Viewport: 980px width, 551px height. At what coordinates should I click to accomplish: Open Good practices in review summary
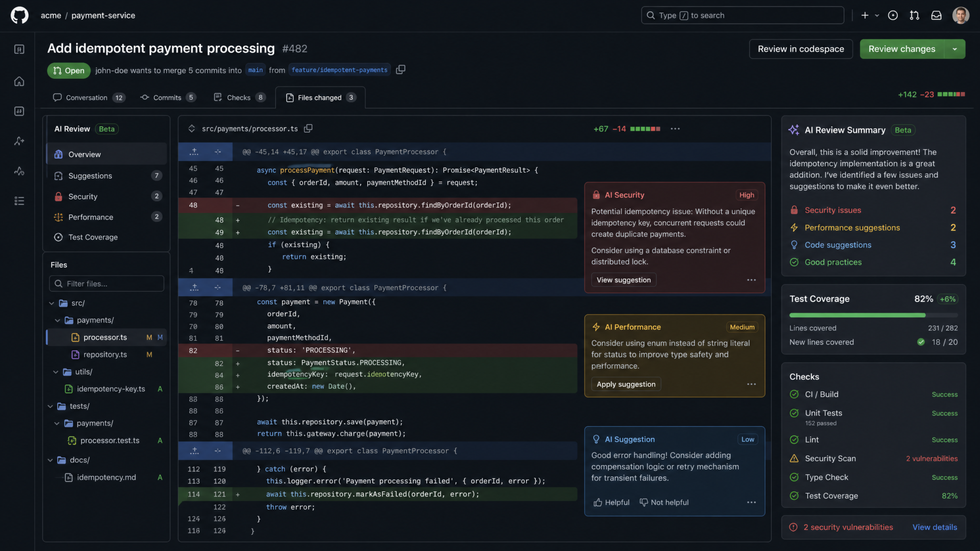tap(873, 262)
